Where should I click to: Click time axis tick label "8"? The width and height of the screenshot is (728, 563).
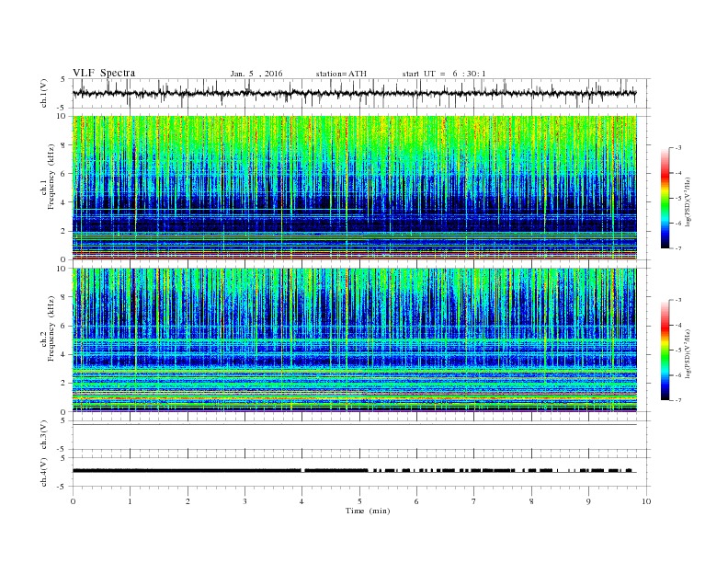coord(531,501)
